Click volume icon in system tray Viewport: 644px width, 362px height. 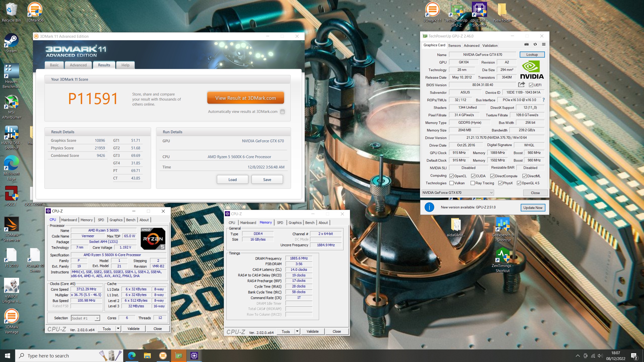[x=600, y=356]
